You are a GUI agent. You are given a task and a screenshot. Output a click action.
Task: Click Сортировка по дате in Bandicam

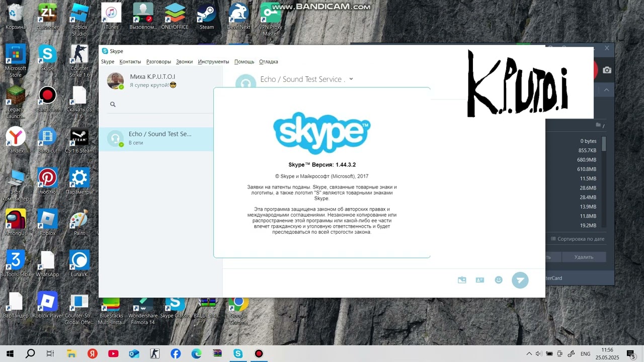tap(578, 239)
